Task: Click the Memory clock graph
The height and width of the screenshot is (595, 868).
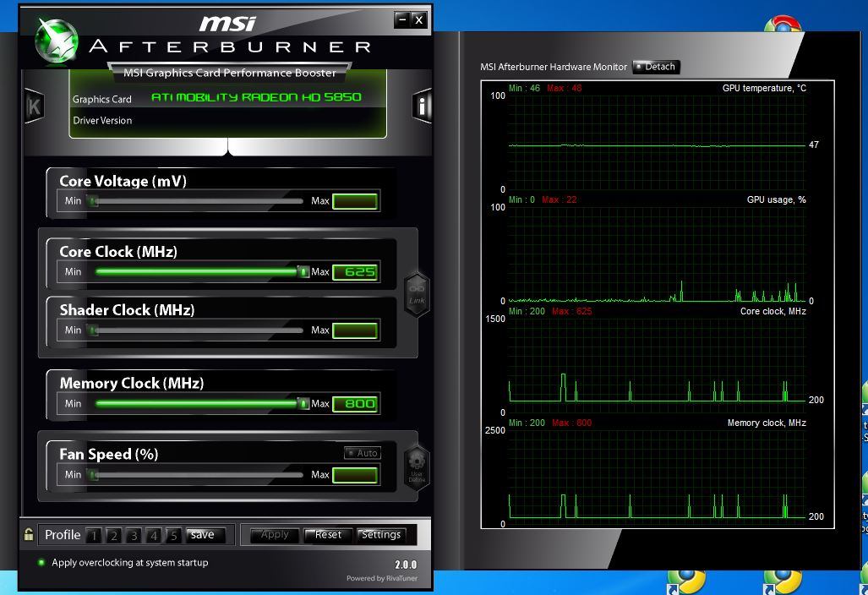Action: point(657,478)
